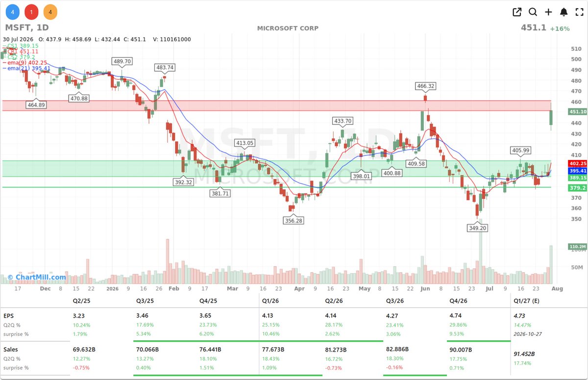Open the chart in a new window
588x380 pixels.
[x=517, y=12]
